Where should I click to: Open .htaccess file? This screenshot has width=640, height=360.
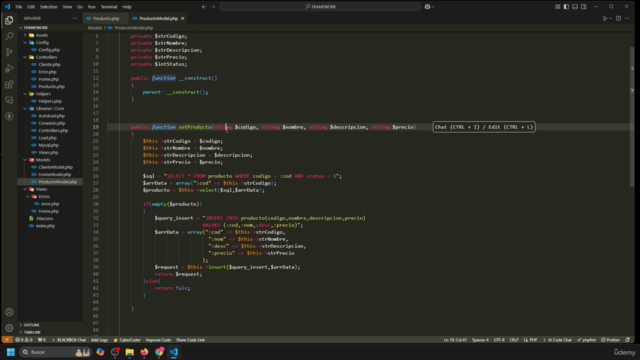tap(44, 219)
